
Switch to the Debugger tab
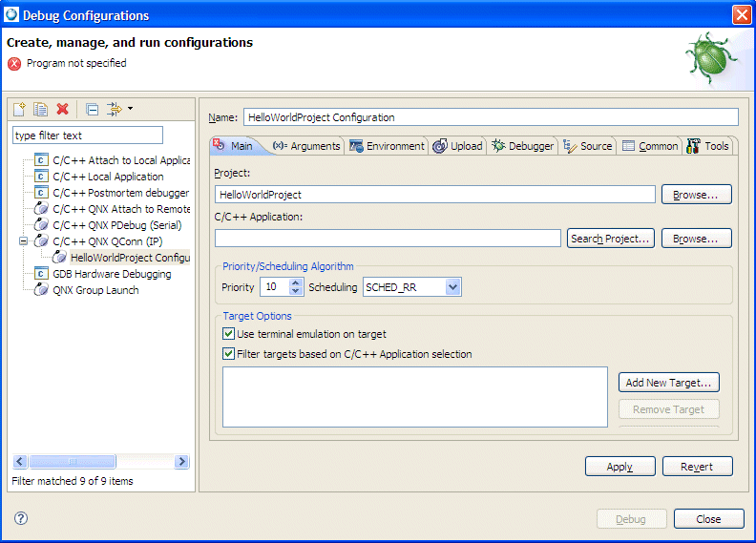[x=523, y=146]
